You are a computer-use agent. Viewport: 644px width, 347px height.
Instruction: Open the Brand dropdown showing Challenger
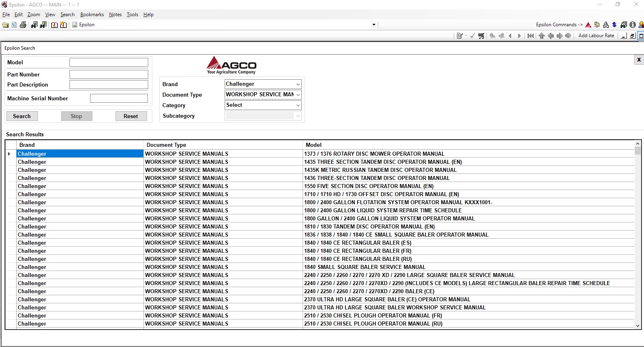(298, 84)
